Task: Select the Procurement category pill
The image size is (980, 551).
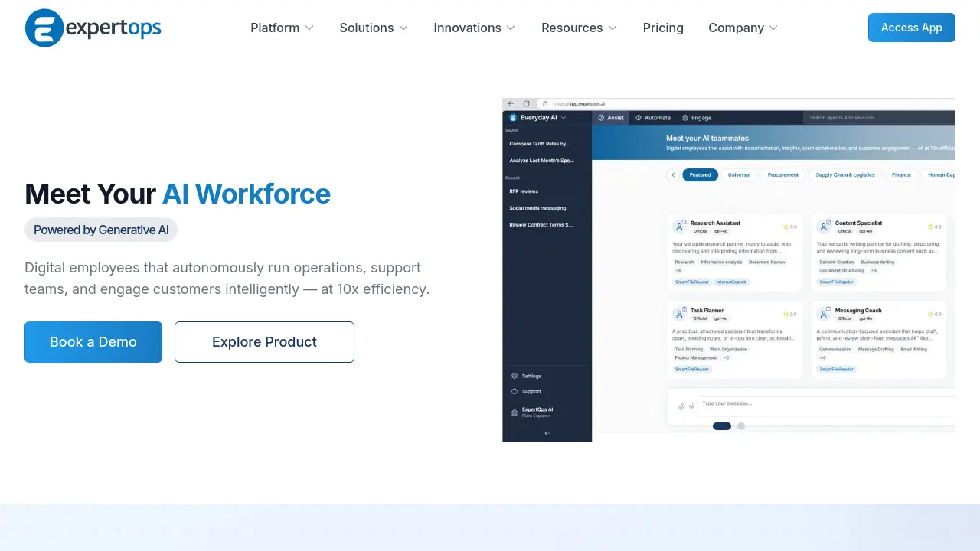Action: coord(783,175)
